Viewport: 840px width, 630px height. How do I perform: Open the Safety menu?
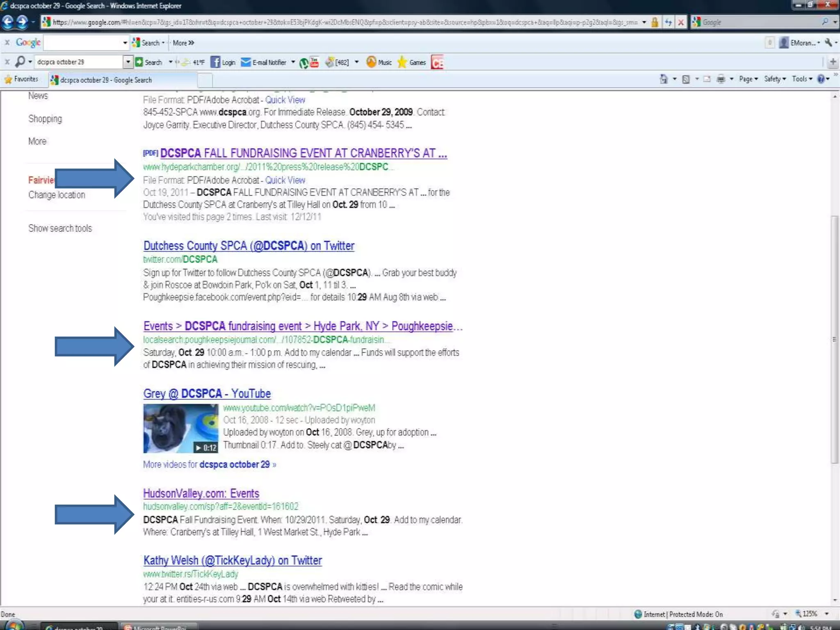pyautogui.click(x=774, y=79)
